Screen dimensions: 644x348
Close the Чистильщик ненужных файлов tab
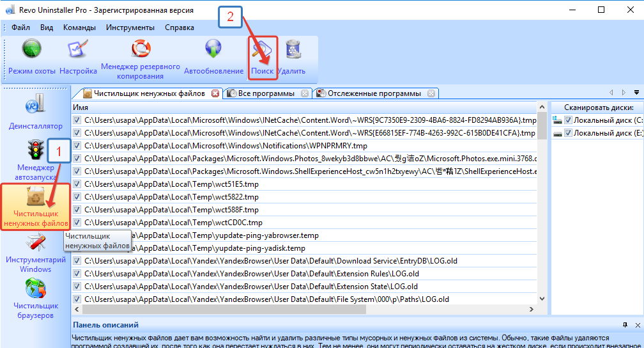click(215, 93)
